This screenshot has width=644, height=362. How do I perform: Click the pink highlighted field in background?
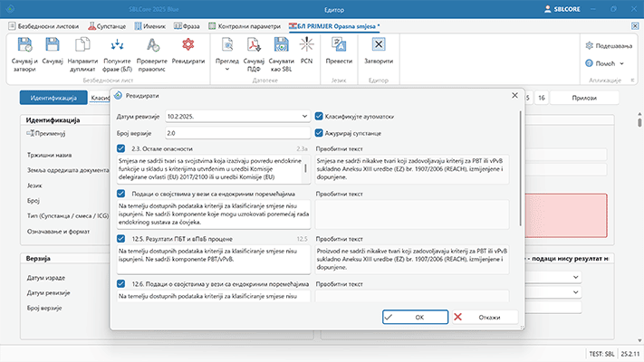tap(566, 215)
